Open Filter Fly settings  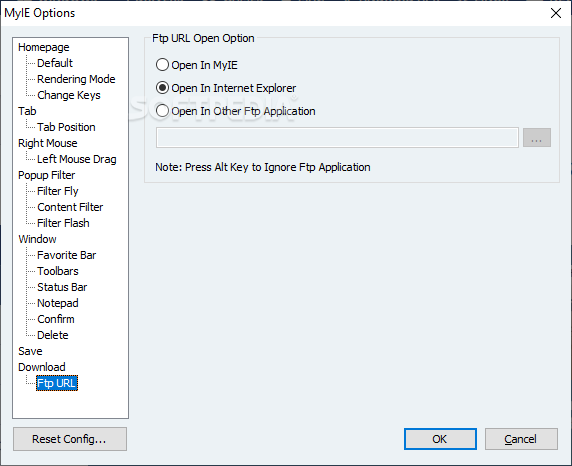(58, 191)
